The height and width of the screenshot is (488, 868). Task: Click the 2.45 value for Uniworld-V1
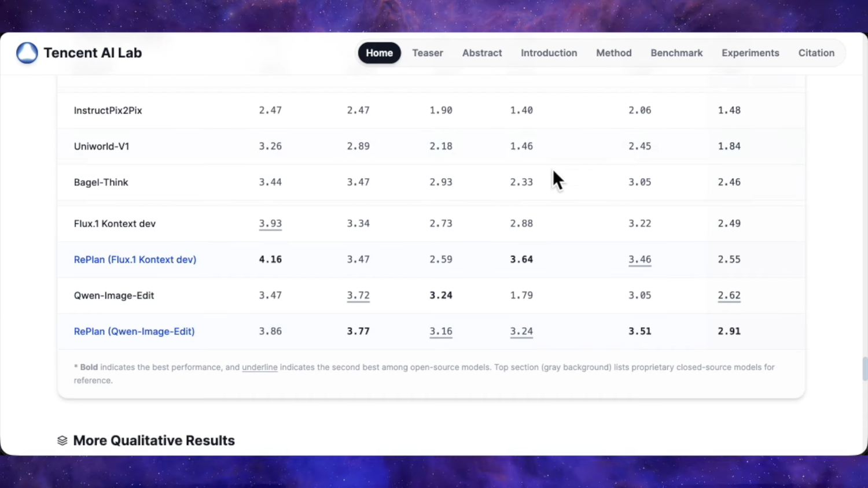pos(640,146)
